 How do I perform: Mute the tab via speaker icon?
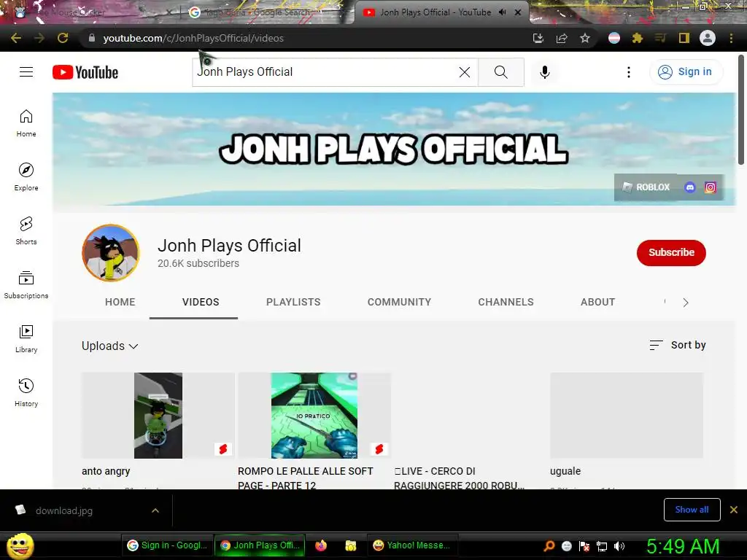coord(502,12)
